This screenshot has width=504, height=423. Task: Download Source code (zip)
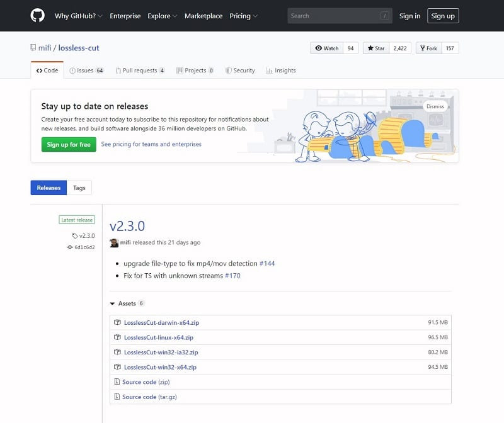click(146, 382)
